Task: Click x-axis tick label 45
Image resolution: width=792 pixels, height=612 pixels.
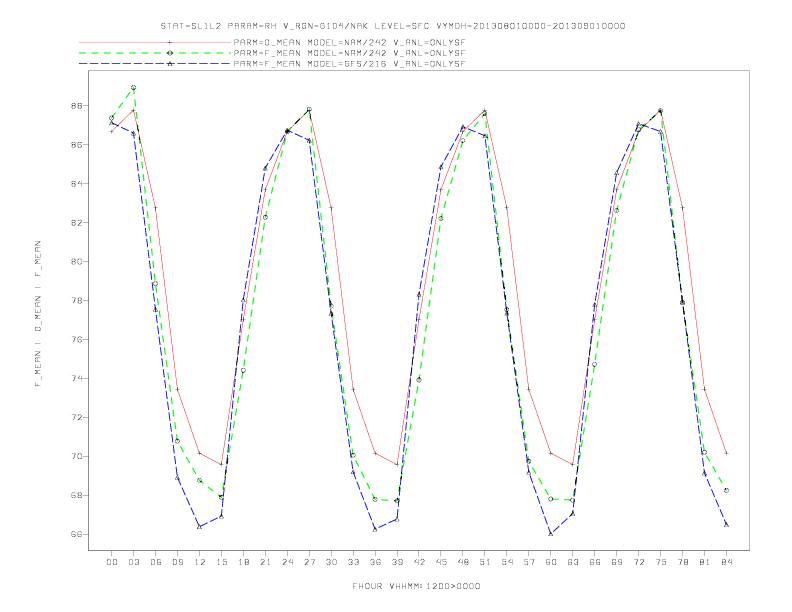Action: point(441,562)
